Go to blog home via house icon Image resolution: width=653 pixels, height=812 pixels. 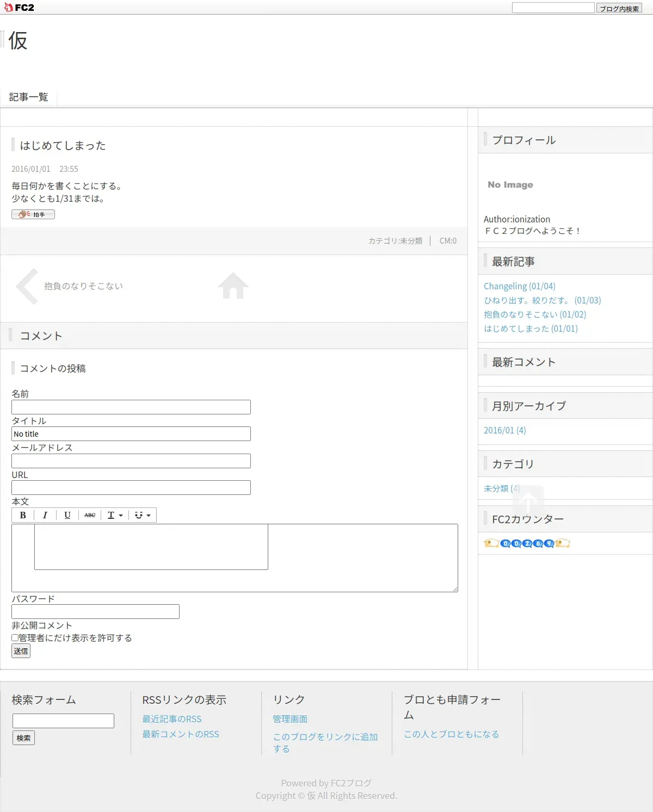point(233,286)
